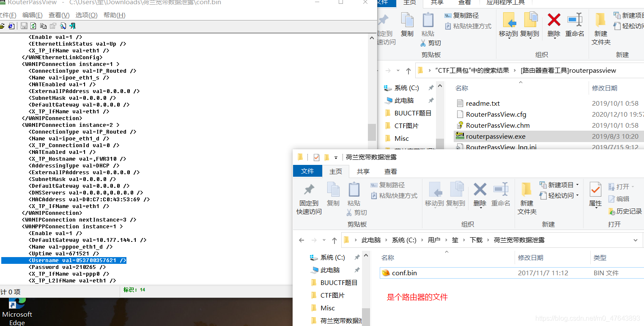Open file icon in RouterPassView toolbar
Viewport: 644px width, 326px height.
click(2, 26)
